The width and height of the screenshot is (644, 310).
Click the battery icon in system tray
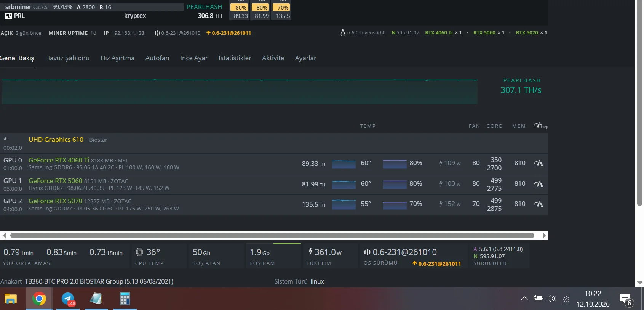point(538,299)
